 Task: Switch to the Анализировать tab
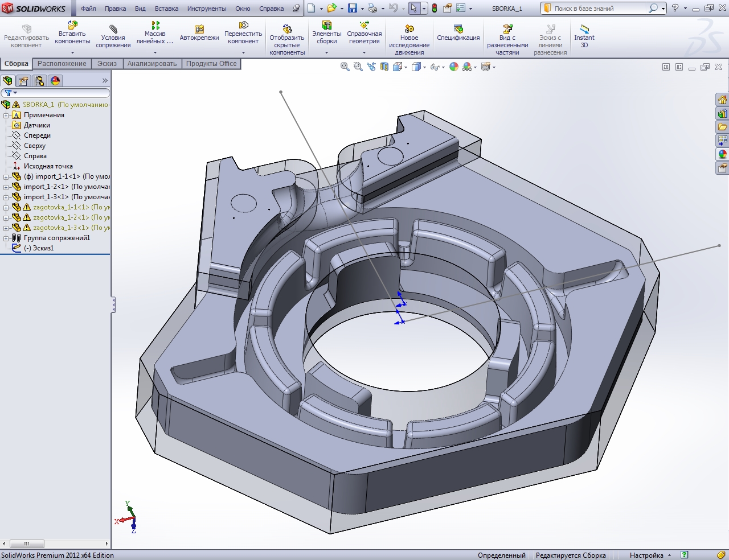coord(152,64)
